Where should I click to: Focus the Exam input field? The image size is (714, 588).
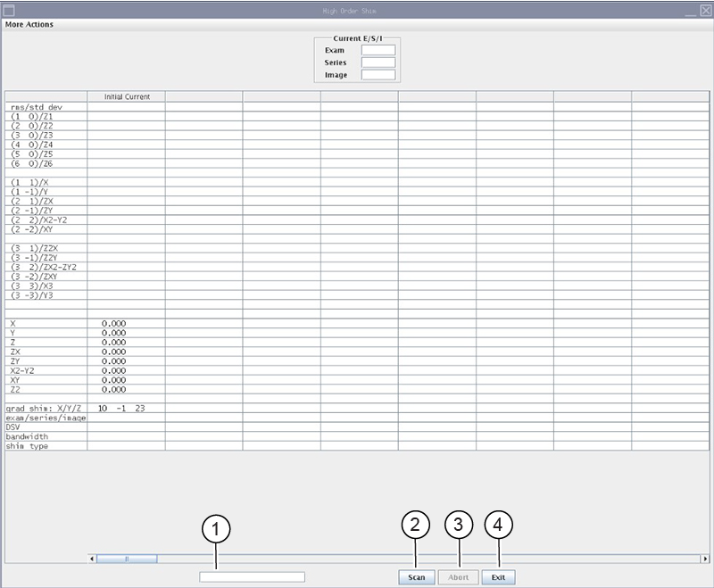(x=378, y=51)
